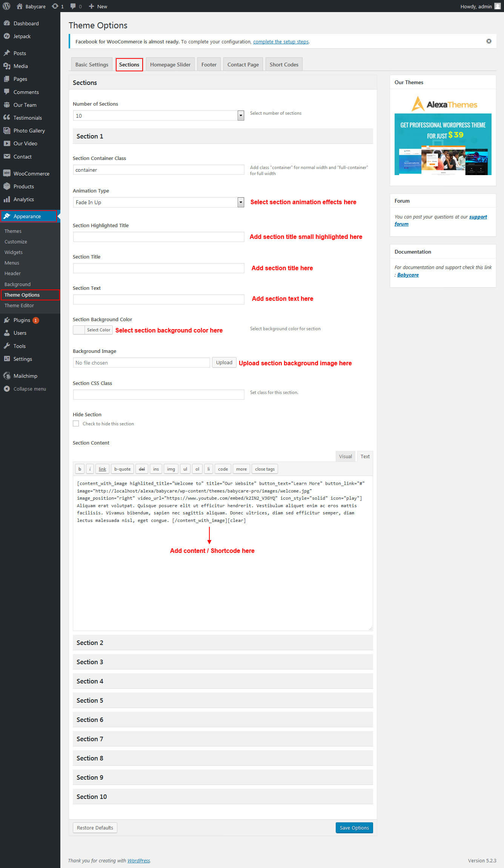Click the Settings icon in sidebar

[x=7, y=359]
